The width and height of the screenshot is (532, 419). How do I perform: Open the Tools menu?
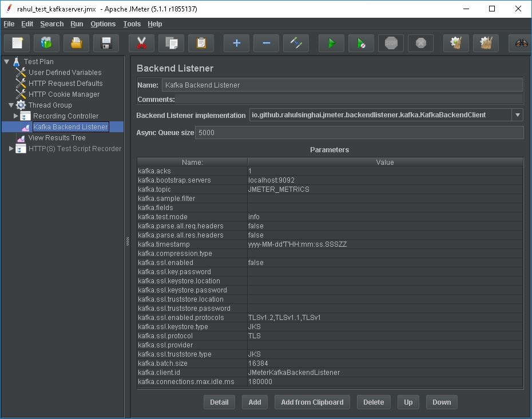[132, 24]
